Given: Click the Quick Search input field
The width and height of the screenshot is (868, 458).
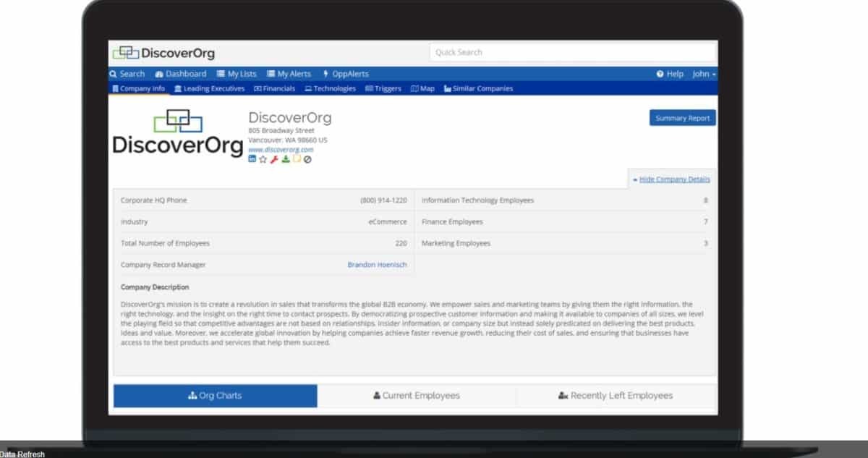Looking at the screenshot, I should pyautogui.click(x=571, y=52).
